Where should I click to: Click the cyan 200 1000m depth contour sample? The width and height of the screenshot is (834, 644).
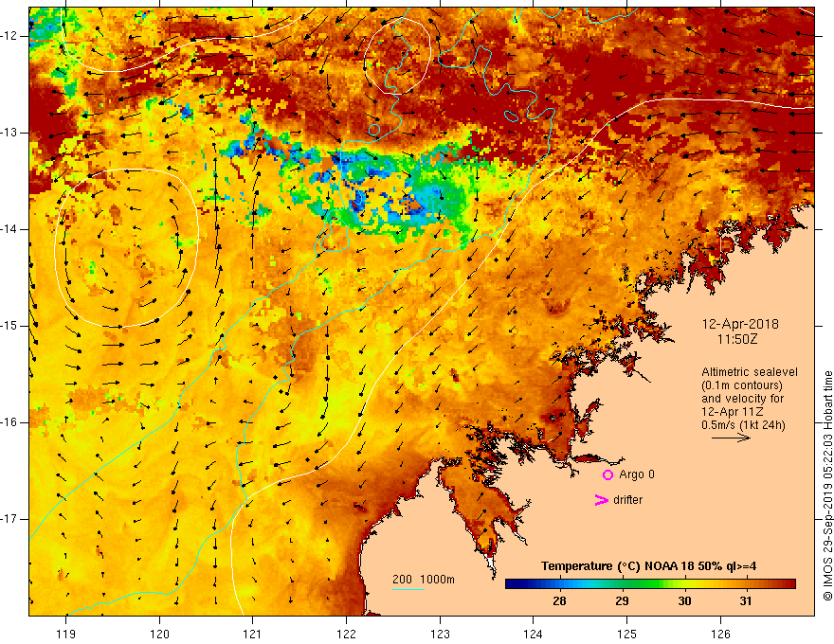tap(408, 590)
